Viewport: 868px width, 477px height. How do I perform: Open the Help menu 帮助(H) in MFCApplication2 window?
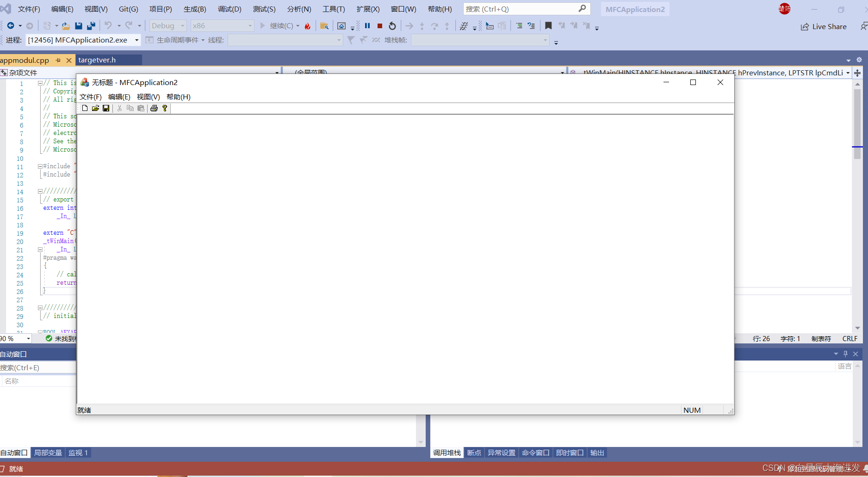[x=178, y=97]
